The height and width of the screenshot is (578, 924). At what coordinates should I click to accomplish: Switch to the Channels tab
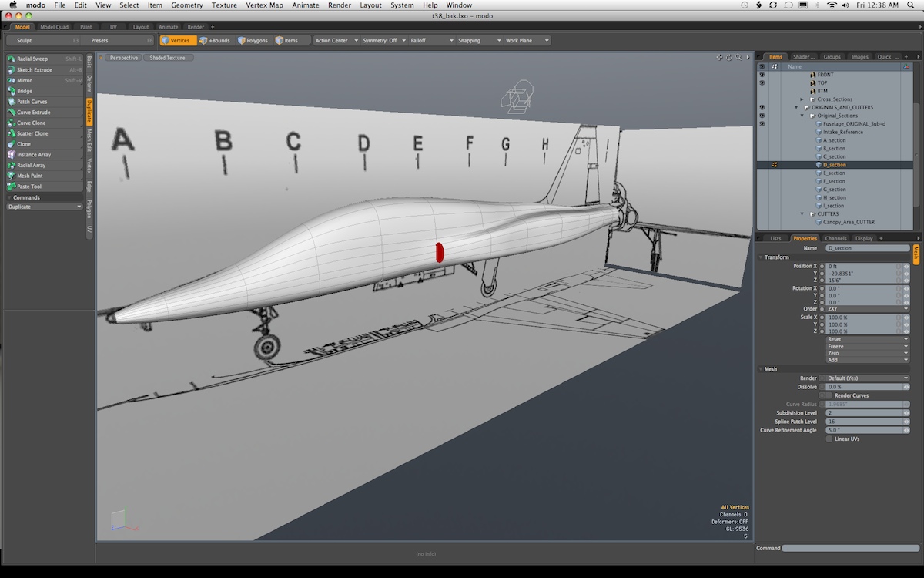pos(835,238)
